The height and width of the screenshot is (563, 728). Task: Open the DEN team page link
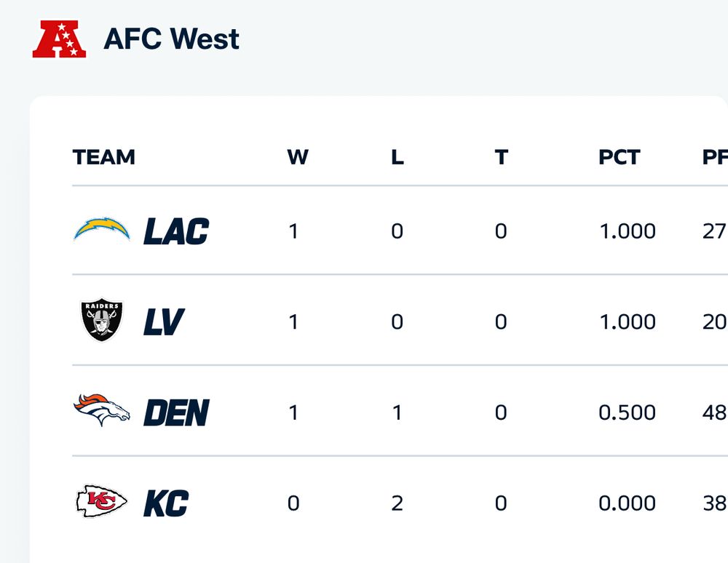pyautogui.click(x=176, y=412)
